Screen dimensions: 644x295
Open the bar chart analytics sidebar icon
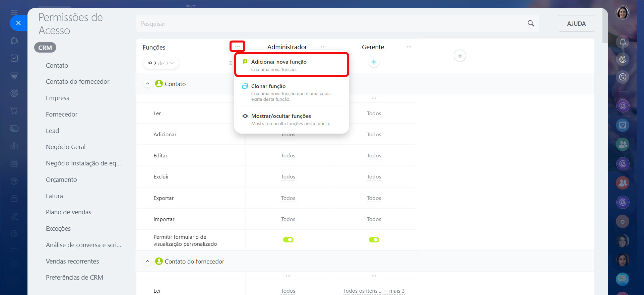[14, 146]
